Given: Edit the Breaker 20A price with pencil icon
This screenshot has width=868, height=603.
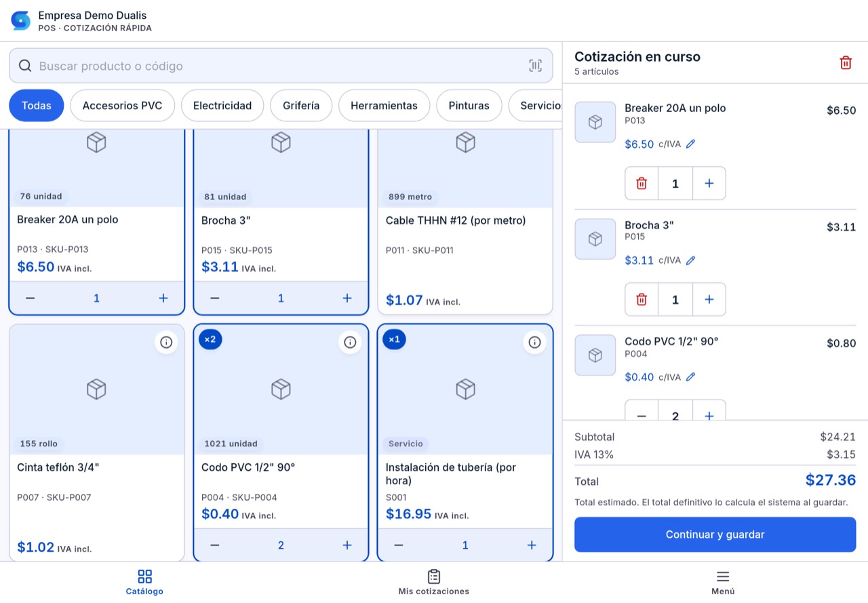Looking at the screenshot, I should [x=690, y=144].
